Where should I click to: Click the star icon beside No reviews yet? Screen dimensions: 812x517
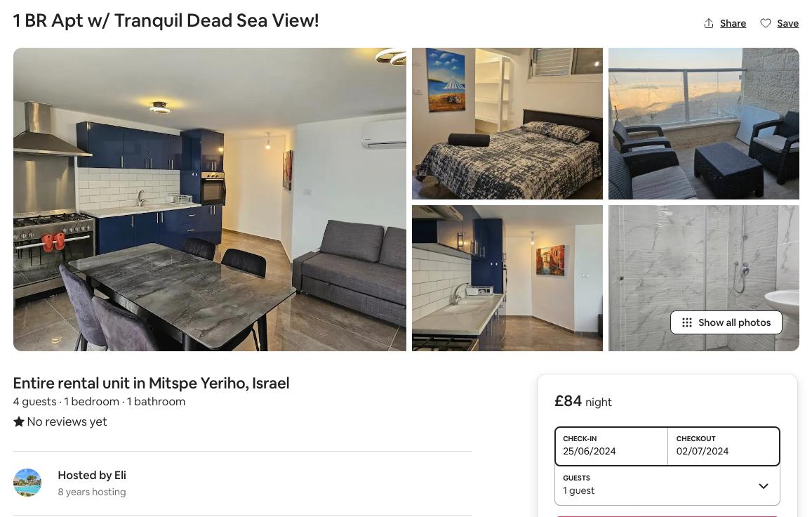pyautogui.click(x=19, y=421)
